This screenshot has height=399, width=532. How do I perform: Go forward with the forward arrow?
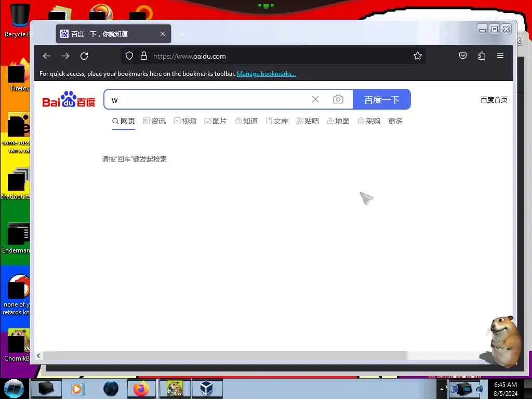pos(65,56)
